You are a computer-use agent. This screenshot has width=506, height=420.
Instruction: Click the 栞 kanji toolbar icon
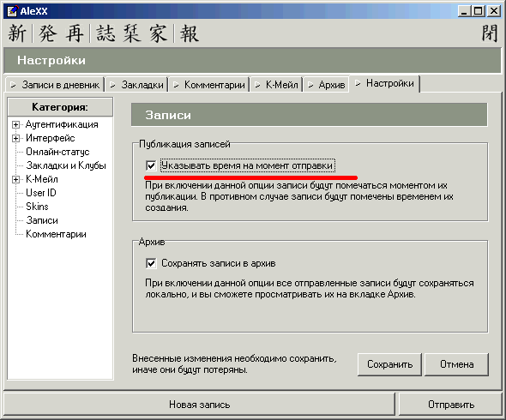132,33
